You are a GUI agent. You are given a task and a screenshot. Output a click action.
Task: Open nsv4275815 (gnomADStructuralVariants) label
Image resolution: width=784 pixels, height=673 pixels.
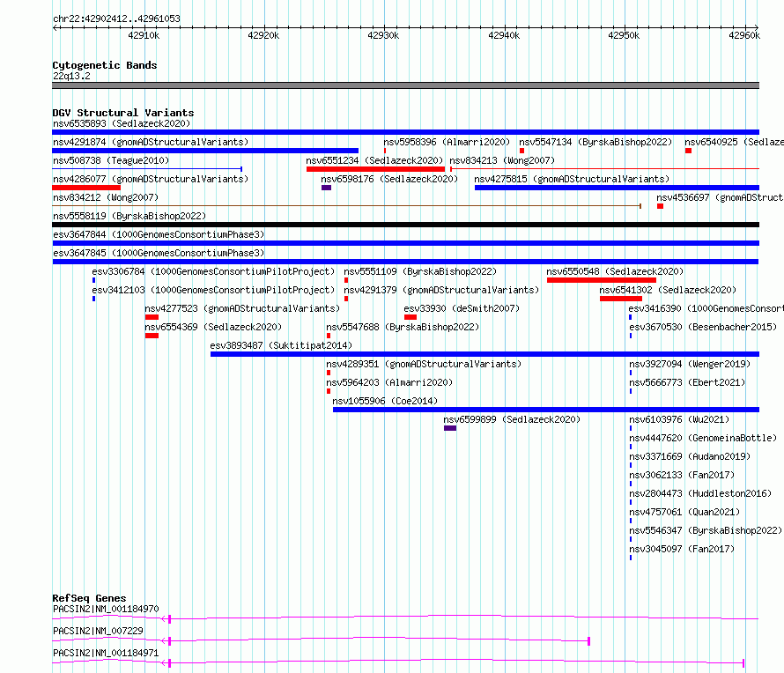click(x=572, y=179)
